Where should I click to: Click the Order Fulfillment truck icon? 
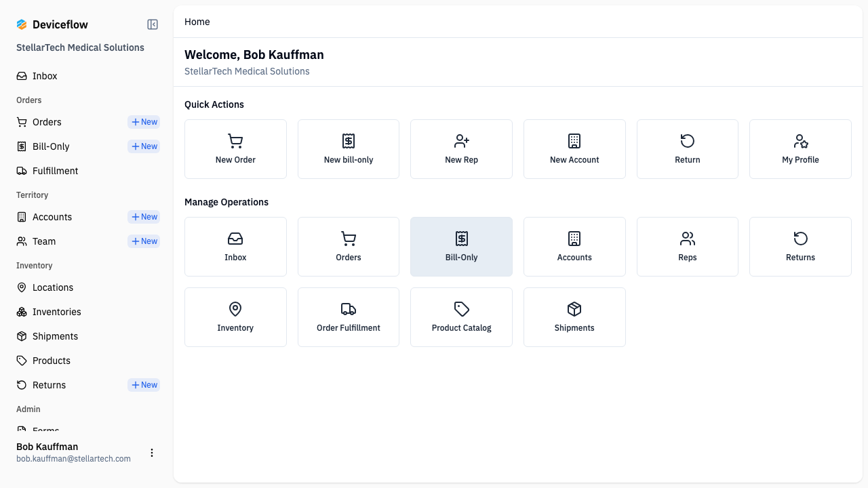tap(349, 309)
